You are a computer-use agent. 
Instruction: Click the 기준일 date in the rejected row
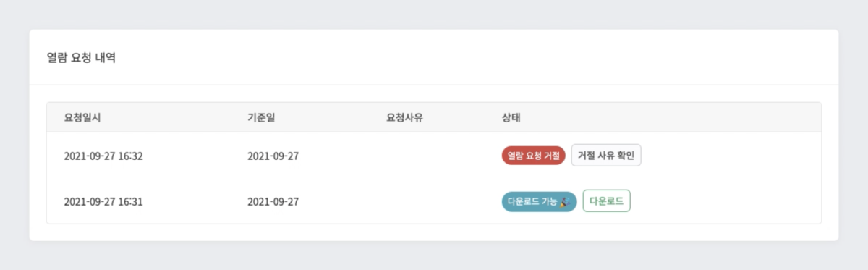click(x=273, y=156)
